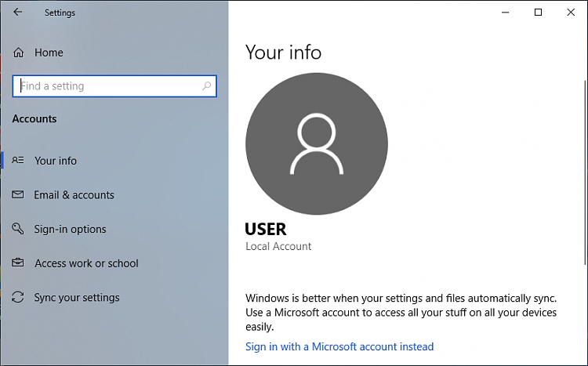Close the Settings window
The image size is (588, 366).
571,13
